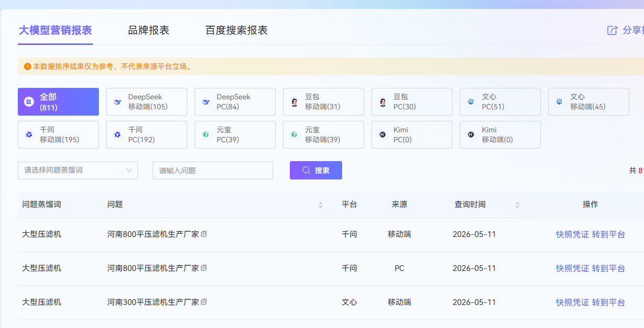Filter by 文心 PC(51)
Screen dimensions: 644x328
(x=500, y=101)
